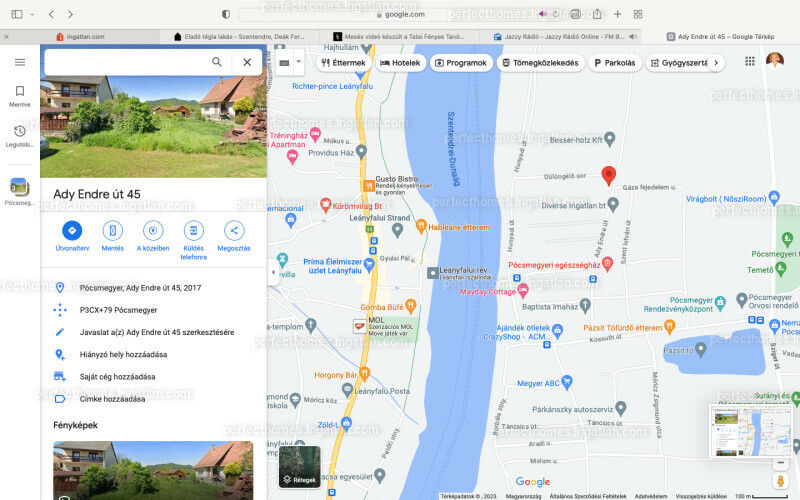Click Prima Élelmiszer üzlet Leányfalu label
800x500 pixels.
click(x=333, y=266)
